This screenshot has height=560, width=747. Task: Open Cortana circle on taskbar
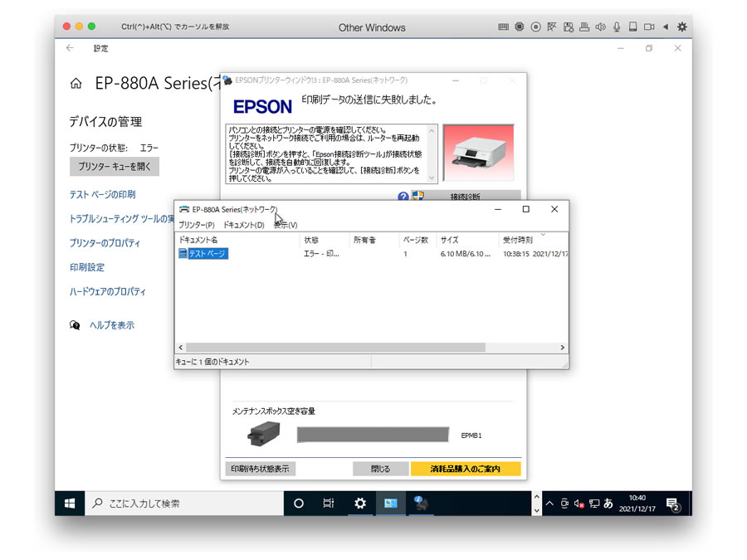point(299,504)
